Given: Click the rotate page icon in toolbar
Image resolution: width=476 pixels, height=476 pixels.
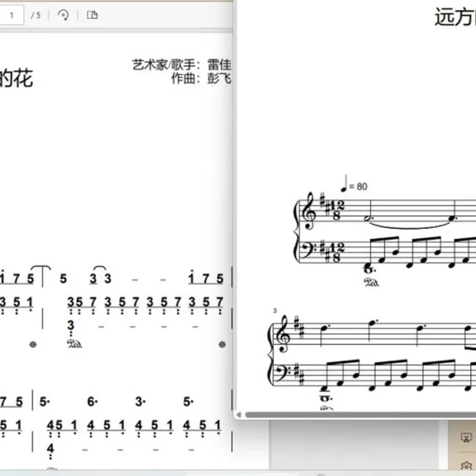Looking at the screenshot, I should (x=63, y=15).
